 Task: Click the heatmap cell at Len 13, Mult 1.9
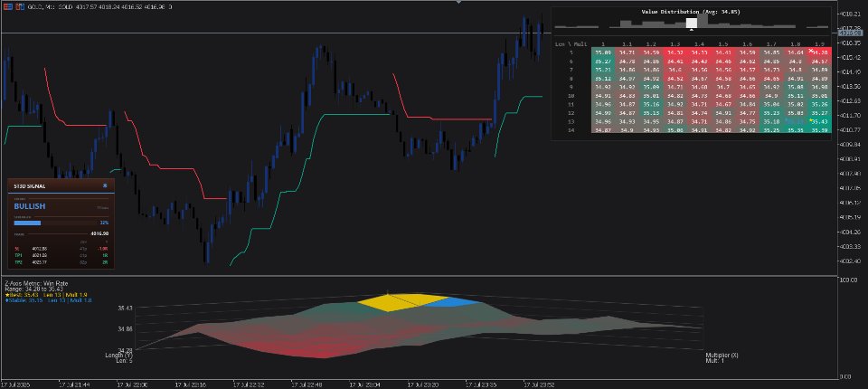(819, 121)
